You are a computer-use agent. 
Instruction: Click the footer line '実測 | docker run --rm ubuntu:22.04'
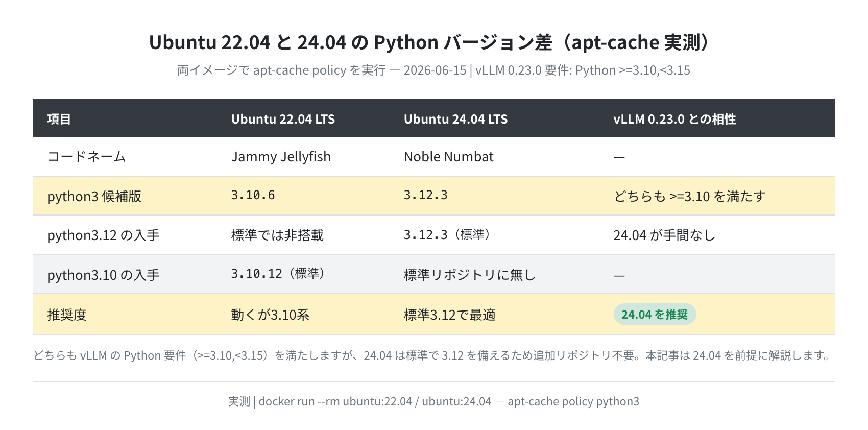pyautogui.click(x=433, y=402)
